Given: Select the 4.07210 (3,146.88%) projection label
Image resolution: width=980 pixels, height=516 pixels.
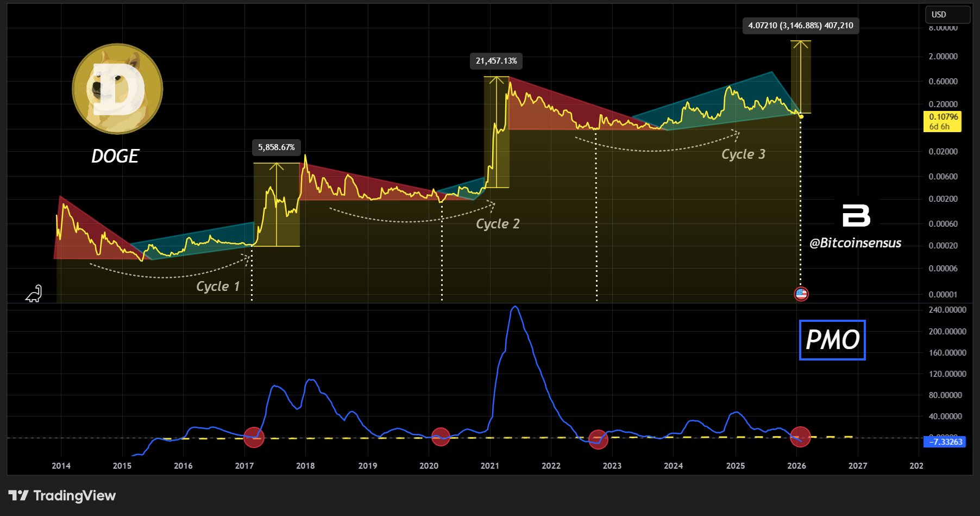Looking at the screenshot, I should 801,26.
